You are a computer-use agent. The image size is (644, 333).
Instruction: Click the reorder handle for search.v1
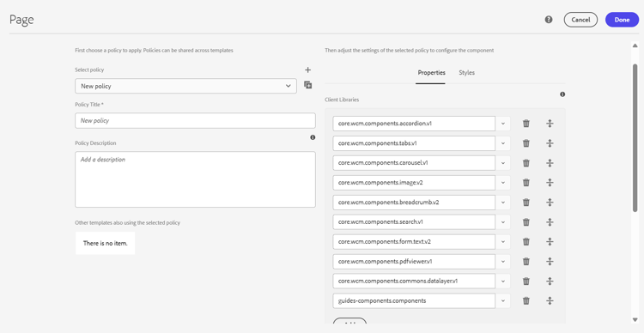(550, 221)
